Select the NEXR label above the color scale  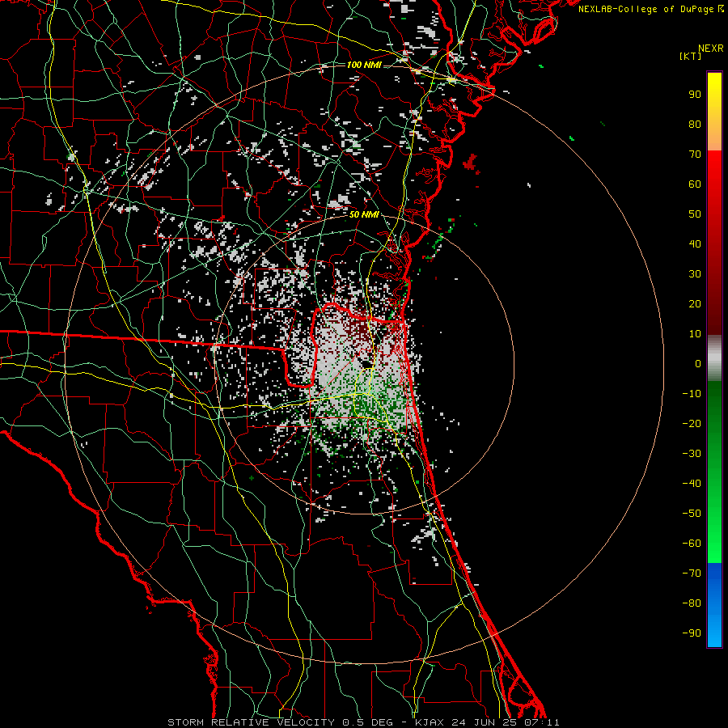pyautogui.click(x=711, y=49)
